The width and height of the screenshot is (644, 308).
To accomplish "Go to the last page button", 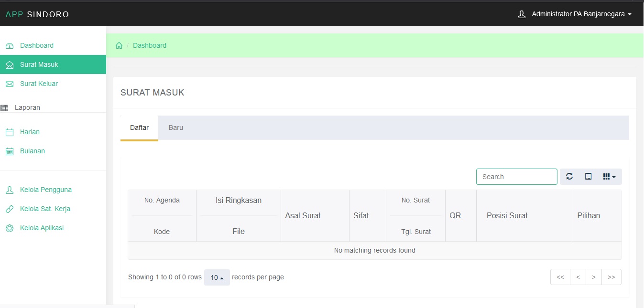I will 611,277.
